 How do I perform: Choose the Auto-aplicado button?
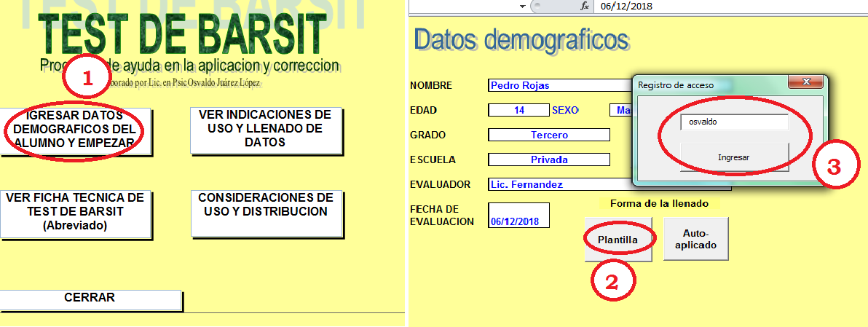pyautogui.click(x=696, y=239)
